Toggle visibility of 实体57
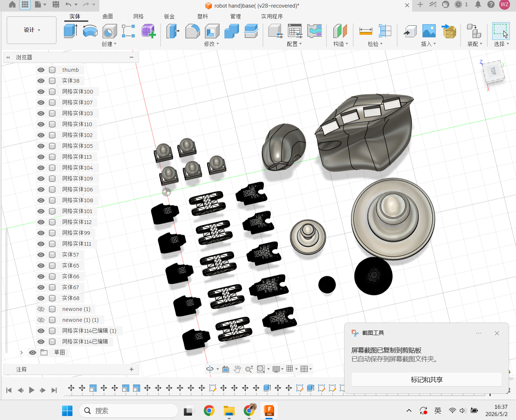The width and height of the screenshot is (516, 420). (41, 255)
